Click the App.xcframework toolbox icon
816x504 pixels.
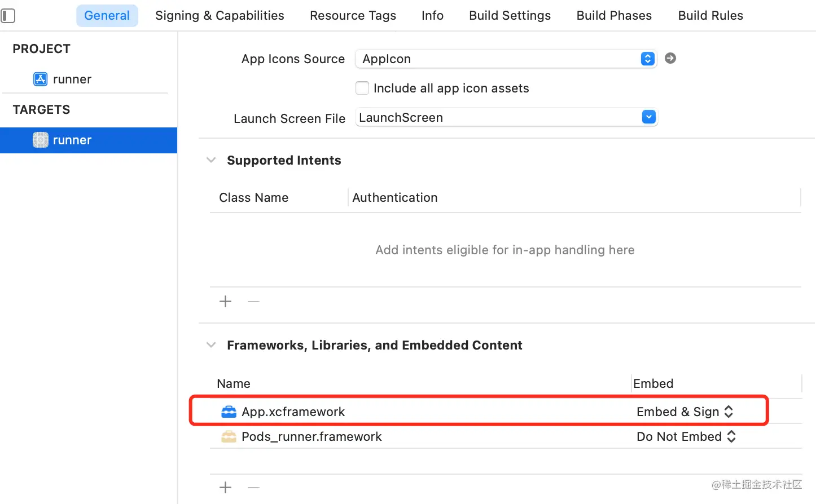229,412
